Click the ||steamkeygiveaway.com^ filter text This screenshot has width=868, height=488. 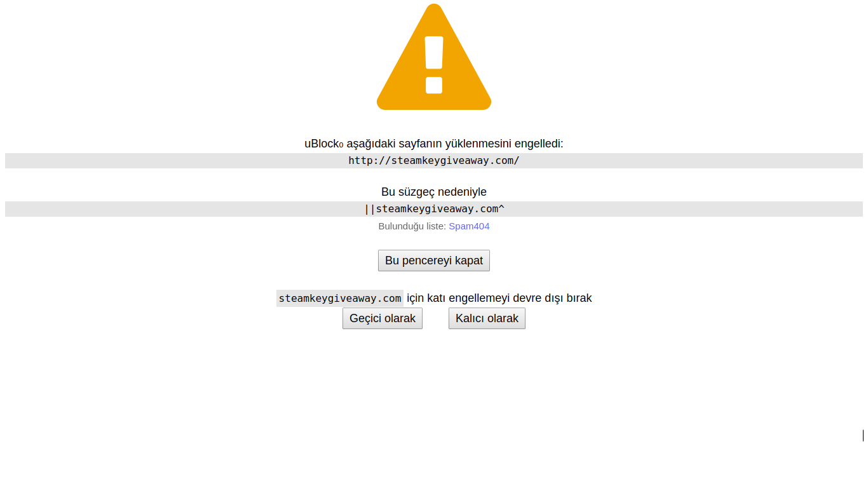tap(434, 209)
